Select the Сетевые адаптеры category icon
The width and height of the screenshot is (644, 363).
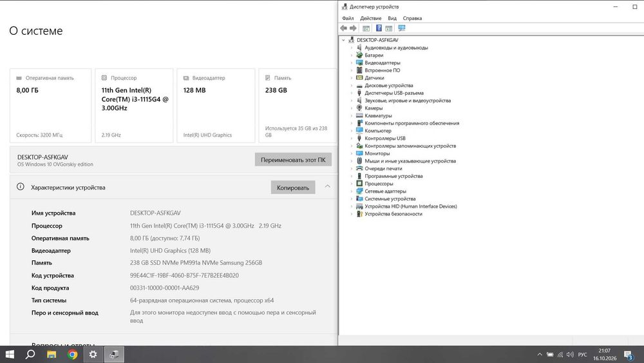(359, 191)
